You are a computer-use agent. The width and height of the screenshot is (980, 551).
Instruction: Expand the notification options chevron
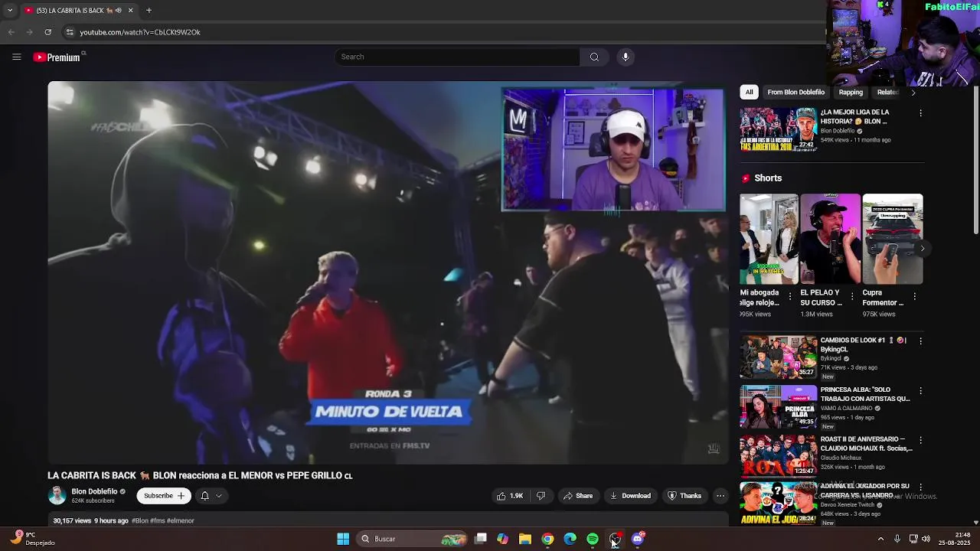pyautogui.click(x=219, y=496)
